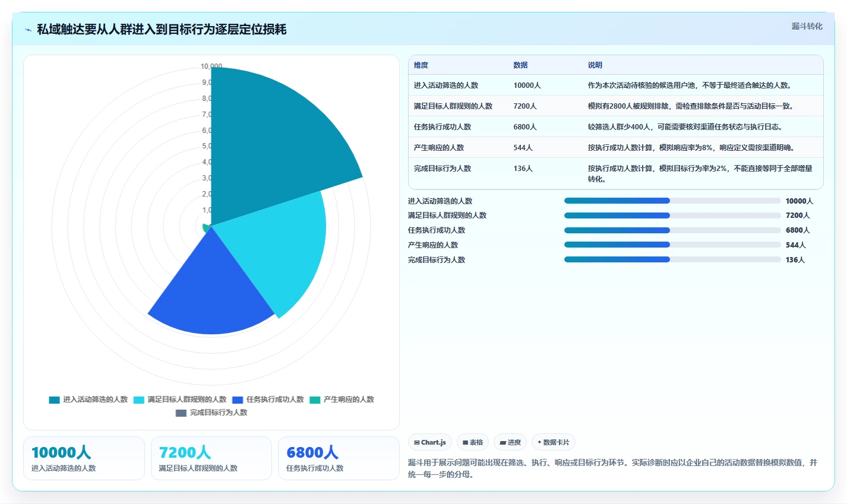Click the 漏斗转化 badge in the header
Screen dimensions: 847x504
tap(807, 26)
